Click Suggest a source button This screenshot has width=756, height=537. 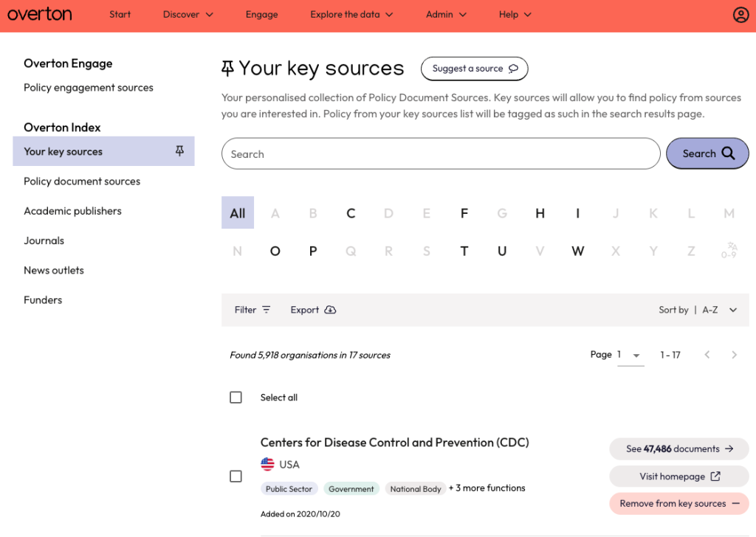[475, 69]
